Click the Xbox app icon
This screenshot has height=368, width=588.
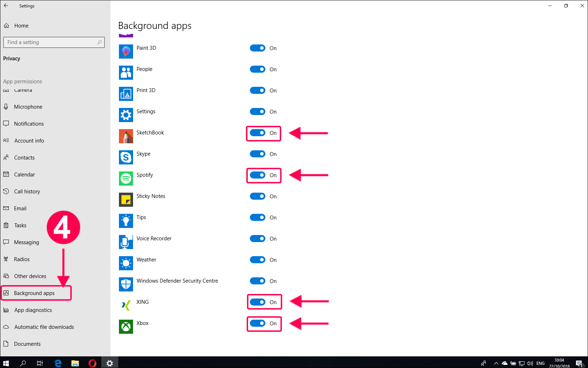coord(126,327)
